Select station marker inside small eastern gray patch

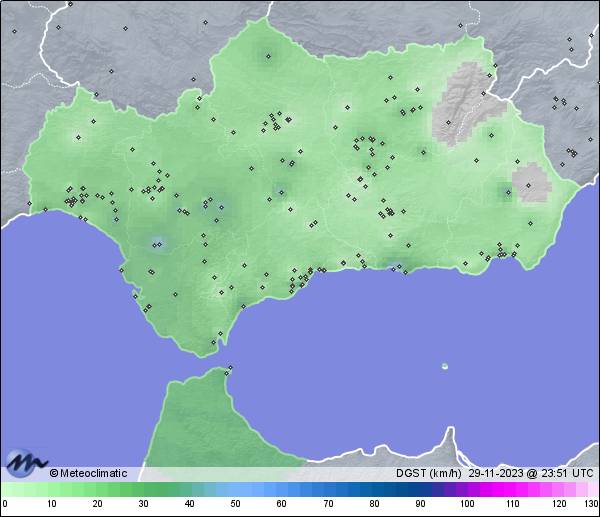pos(528,185)
